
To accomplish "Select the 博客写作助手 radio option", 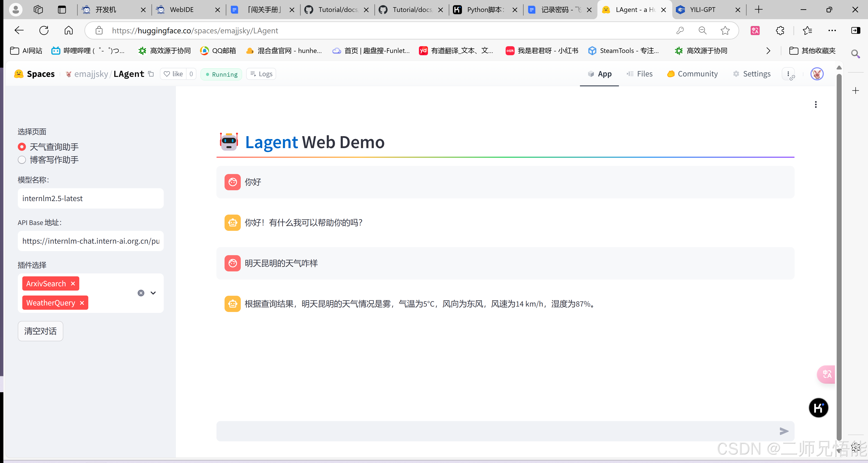I will pos(22,160).
